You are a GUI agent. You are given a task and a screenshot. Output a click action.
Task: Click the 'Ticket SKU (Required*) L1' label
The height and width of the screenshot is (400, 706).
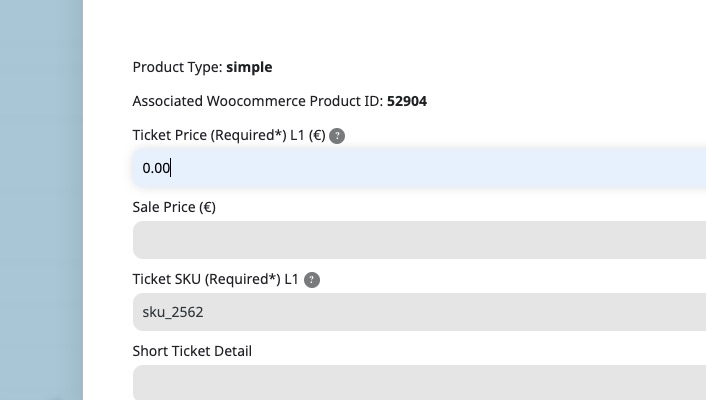pyautogui.click(x=215, y=279)
